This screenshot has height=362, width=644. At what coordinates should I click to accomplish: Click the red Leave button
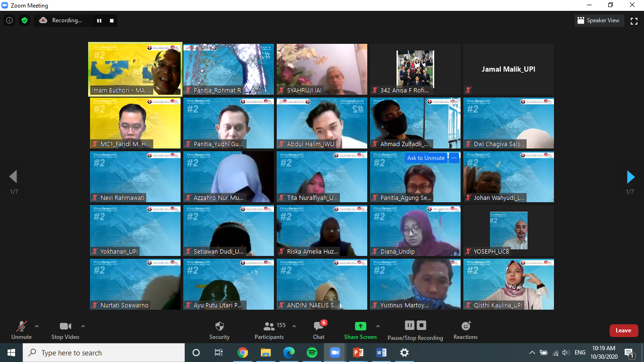pyautogui.click(x=624, y=330)
